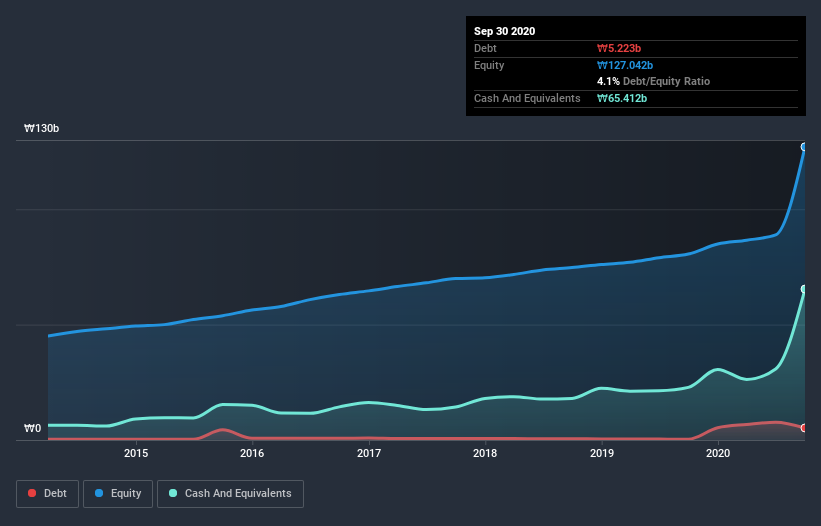Click the ₩127.042b equity value
Image resolution: width=821 pixels, height=526 pixels.
coord(625,65)
